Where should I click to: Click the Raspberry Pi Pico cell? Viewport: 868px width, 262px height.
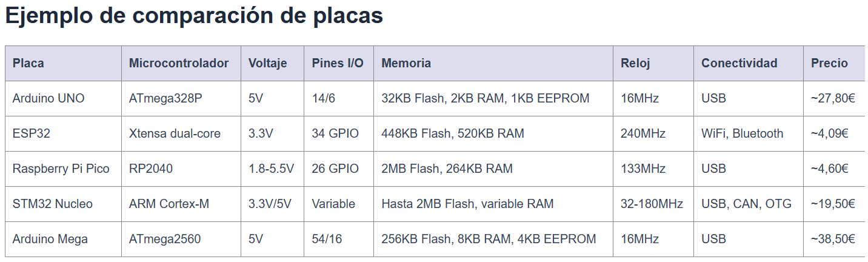[61, 169]
